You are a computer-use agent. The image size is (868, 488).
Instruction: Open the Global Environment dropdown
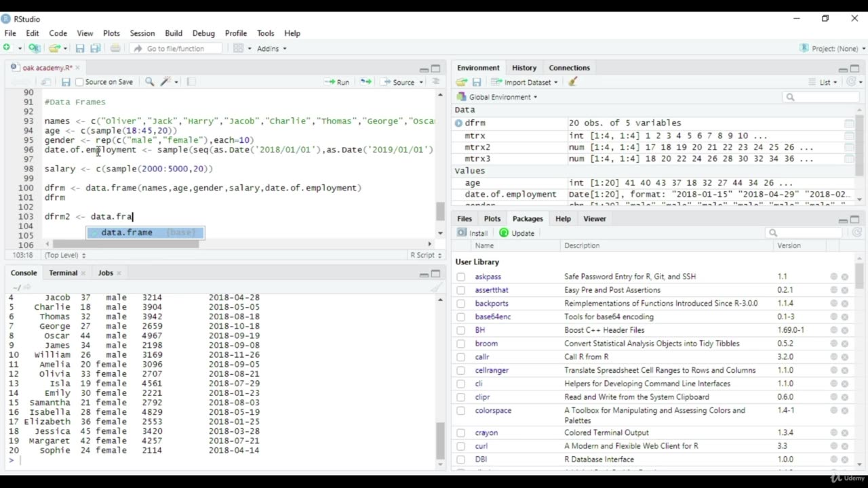(497, 97)
